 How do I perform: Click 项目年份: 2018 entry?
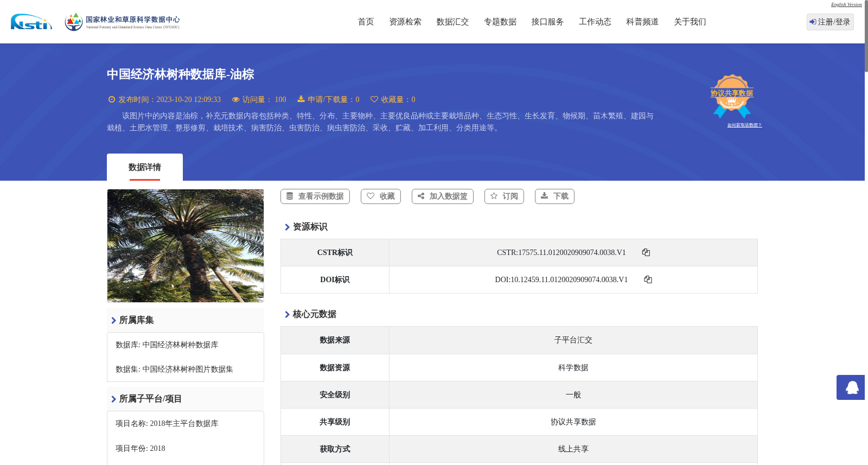click(x=141, y=449)
